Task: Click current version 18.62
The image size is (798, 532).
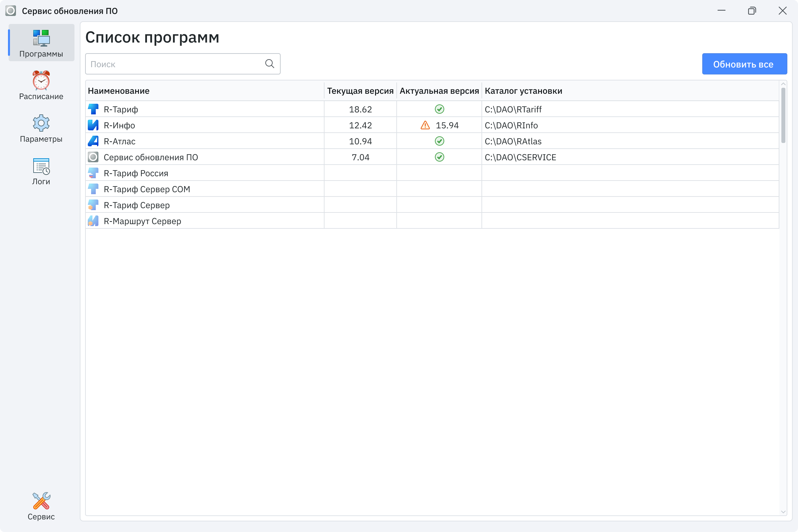Action: (360, 110)
